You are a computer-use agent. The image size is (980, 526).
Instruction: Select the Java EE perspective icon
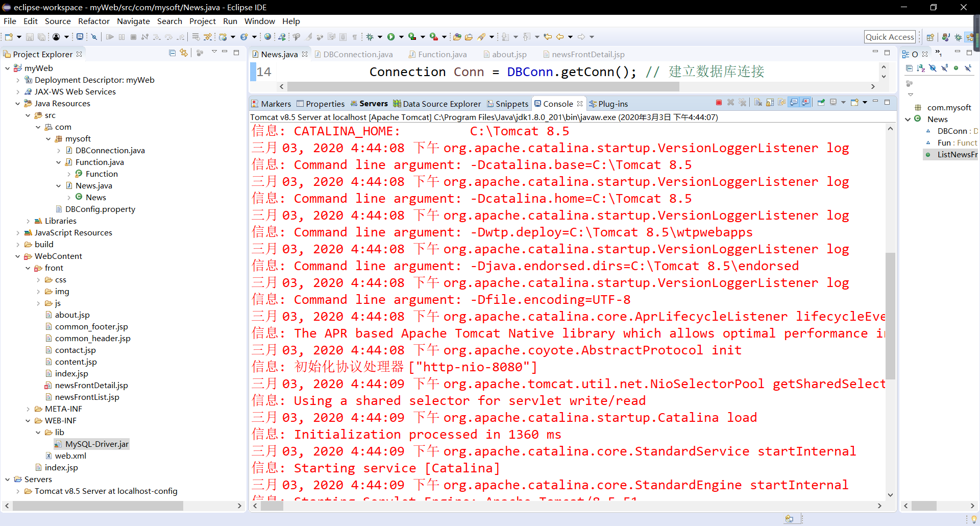click(970, 37)
